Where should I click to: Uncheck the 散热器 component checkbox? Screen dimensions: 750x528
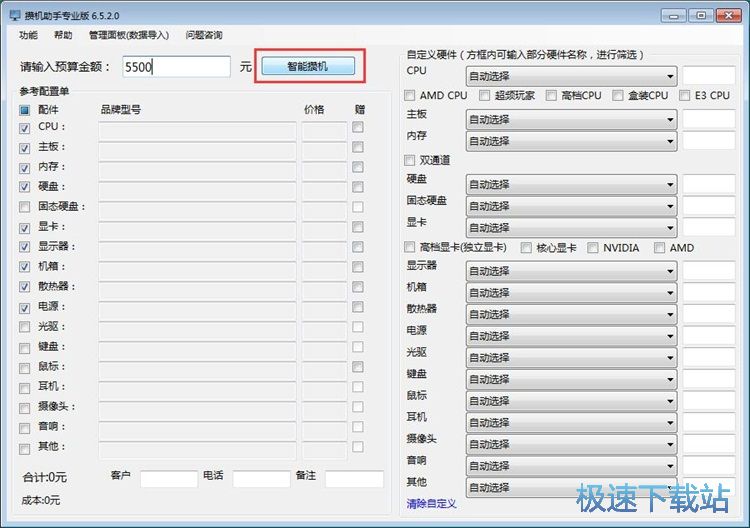(24, 288)
